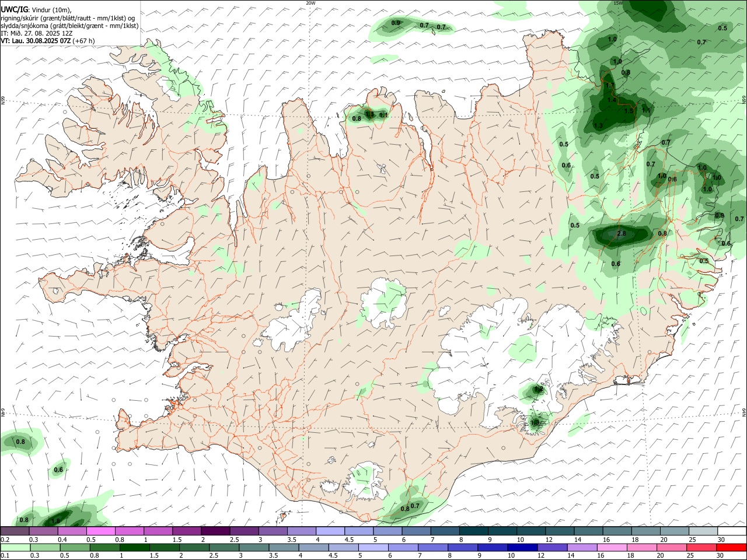
Task: Click the 15W longitude label on the top edge
Action: 618,3
